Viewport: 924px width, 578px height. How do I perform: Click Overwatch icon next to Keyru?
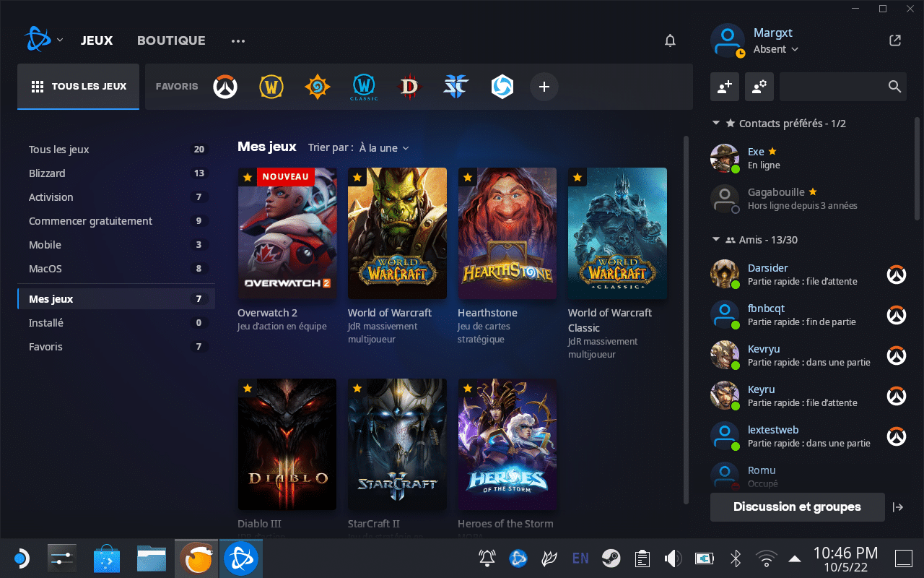[897, 396]
